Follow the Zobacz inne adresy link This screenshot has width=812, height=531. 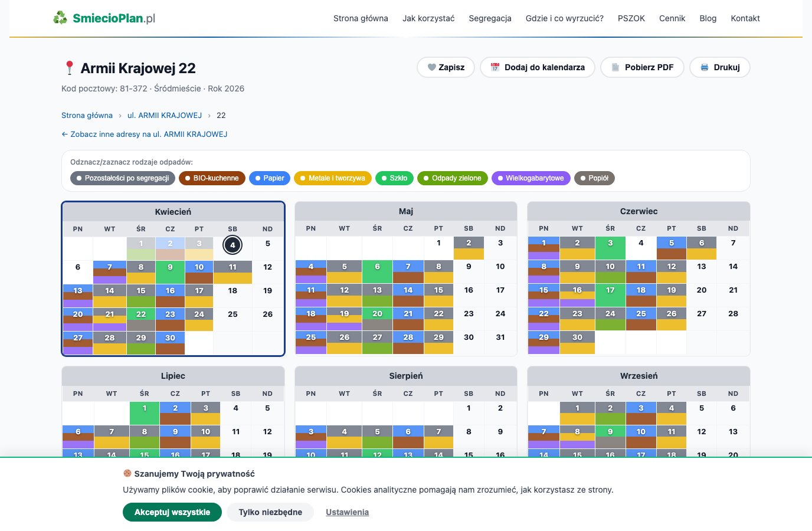[145, 134]
